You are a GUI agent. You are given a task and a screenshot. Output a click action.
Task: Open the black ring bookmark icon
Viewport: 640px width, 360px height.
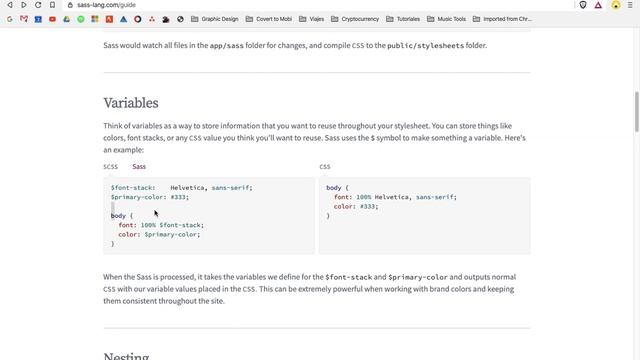coord(138,19)
